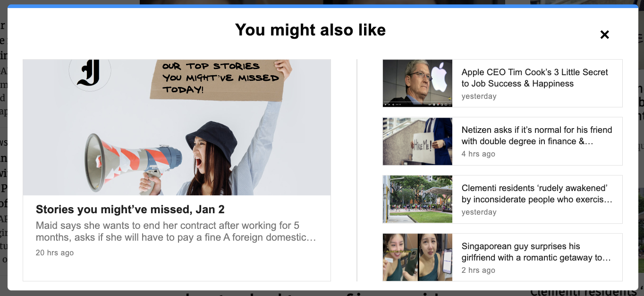
Task: Click the cardboard 'Our top stories' sign
Action: pyautogui.click(x=217, y=78)
